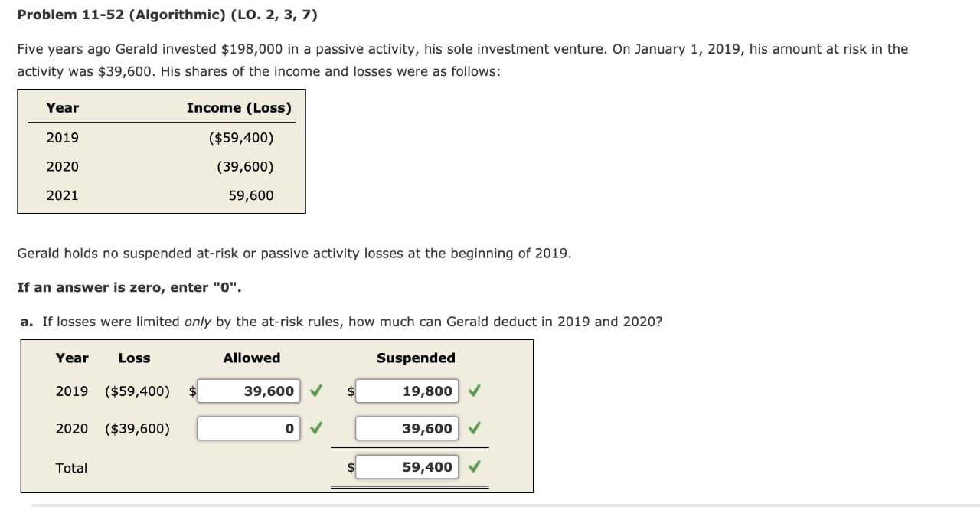The height and width of the screenshot is (507, 980).
Task: Select the 2020 Allowed field showing 0
Action: [x=249, y=428]
